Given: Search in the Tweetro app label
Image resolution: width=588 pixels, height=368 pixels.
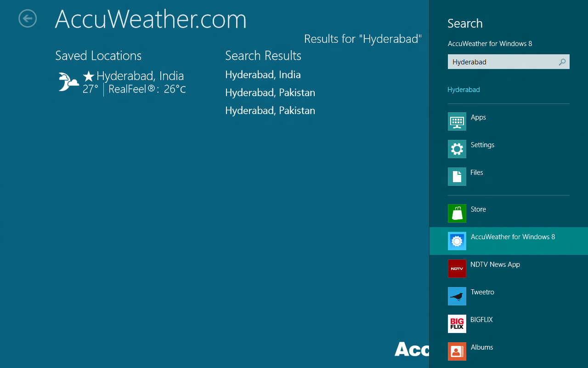Looking at the screenshot, I should [x=482, y=292].
